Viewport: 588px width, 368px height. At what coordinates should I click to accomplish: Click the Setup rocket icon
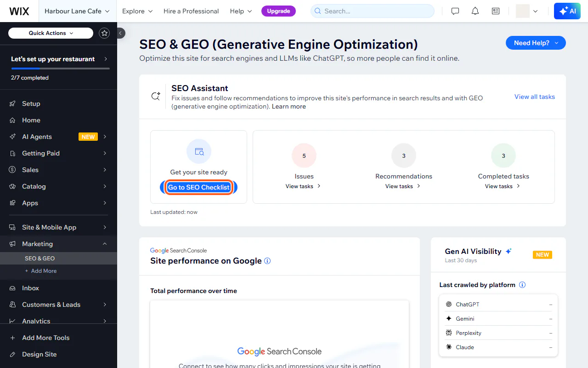click(12, 103)
